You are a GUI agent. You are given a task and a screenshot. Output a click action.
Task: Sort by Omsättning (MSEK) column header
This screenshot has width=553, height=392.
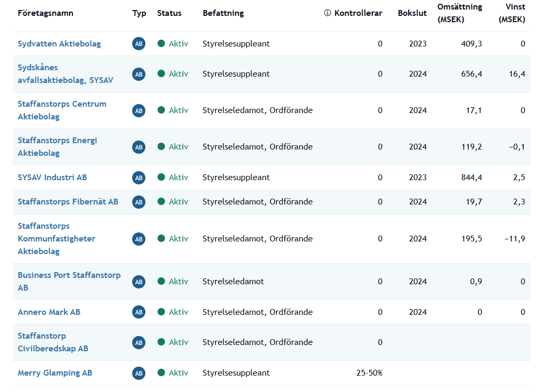pos(459,13)
